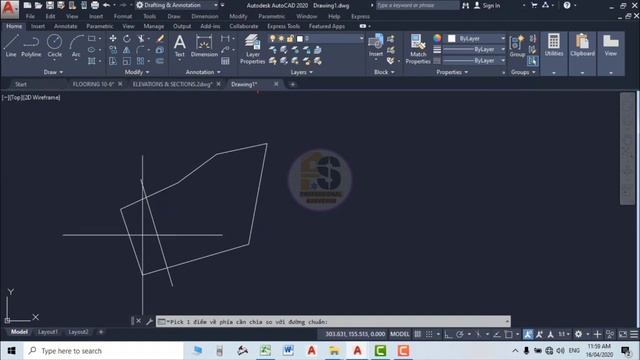Screen dimensions: 640x360
Task: Expand the Draw panel flyout
Action: coord(53,72)
